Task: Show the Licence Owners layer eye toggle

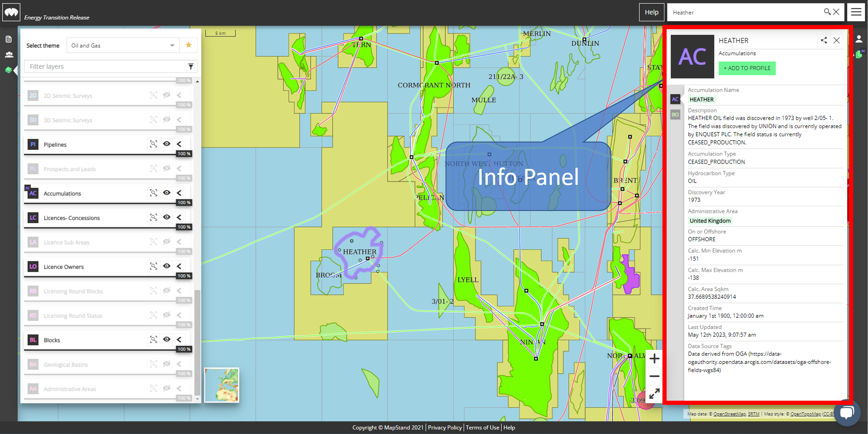Action: [x=167, y=266]
